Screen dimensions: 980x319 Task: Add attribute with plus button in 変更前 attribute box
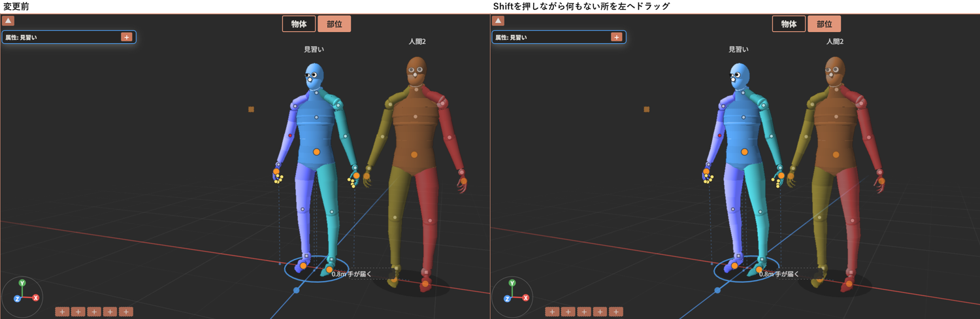coord(126,37)
